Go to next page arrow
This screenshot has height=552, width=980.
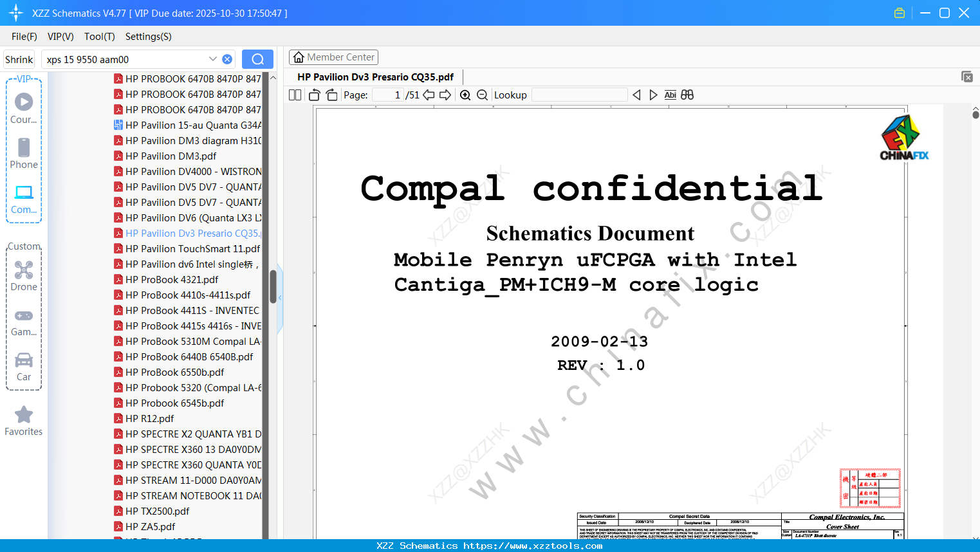coord(445,95)
